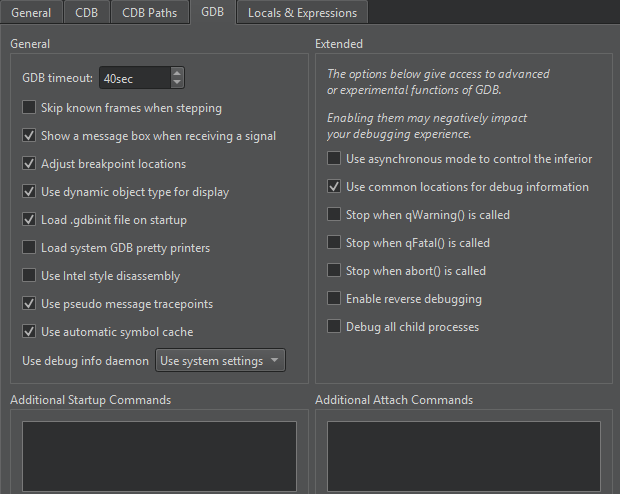
Task: Check Stop when qFatal() is called
Action: [x=334, y=243]
